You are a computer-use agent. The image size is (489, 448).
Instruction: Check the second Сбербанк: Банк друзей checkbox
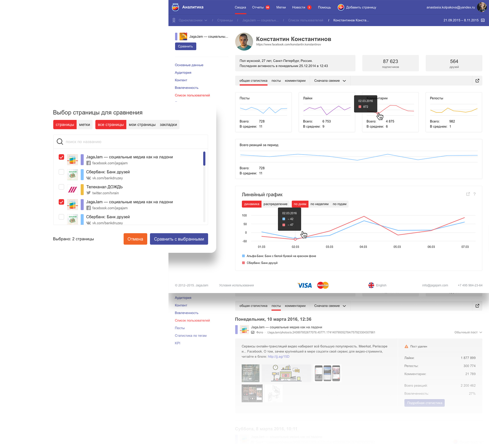pyautogui.click(x=61, y=217)
